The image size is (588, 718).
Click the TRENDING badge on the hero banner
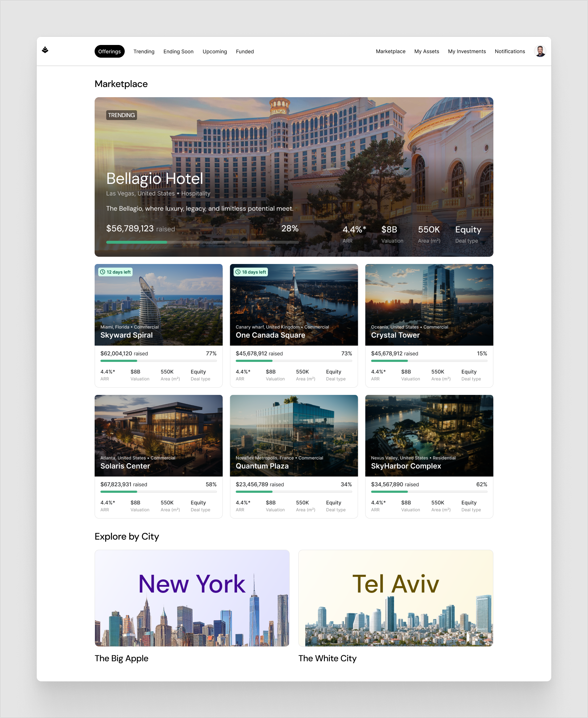click(121, 115)
